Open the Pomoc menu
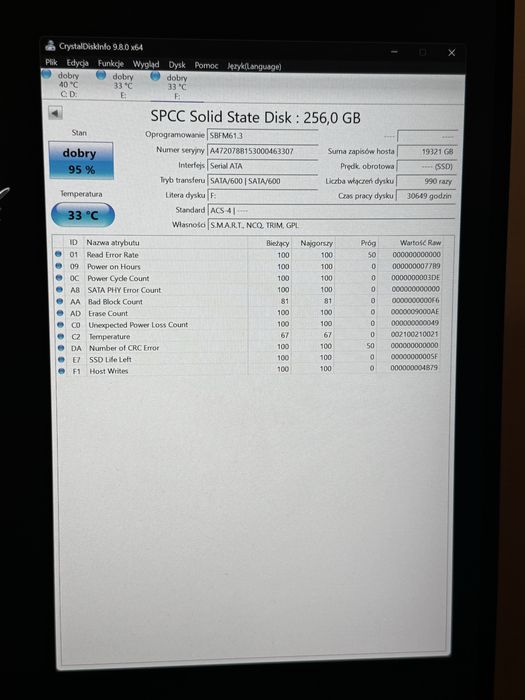This screenshot has width=525, height=700. coord(206,65)
